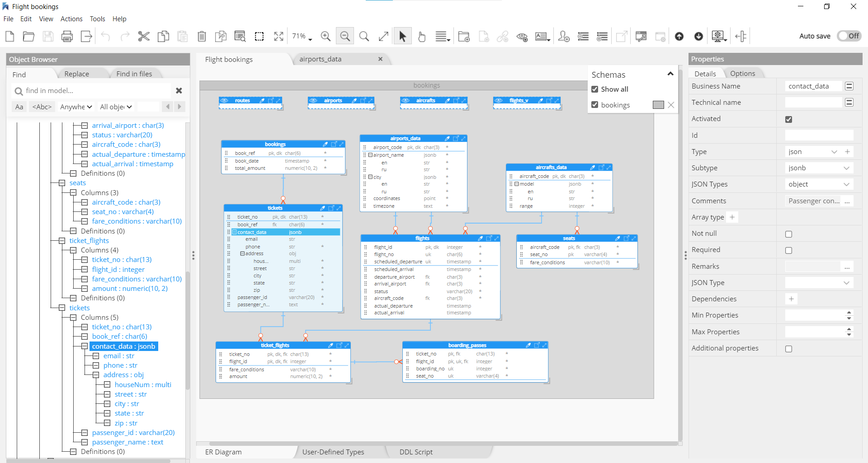Click the plain magnifier icon in the toolbar
The image size is (868, 463).
(x=364, y=36)
